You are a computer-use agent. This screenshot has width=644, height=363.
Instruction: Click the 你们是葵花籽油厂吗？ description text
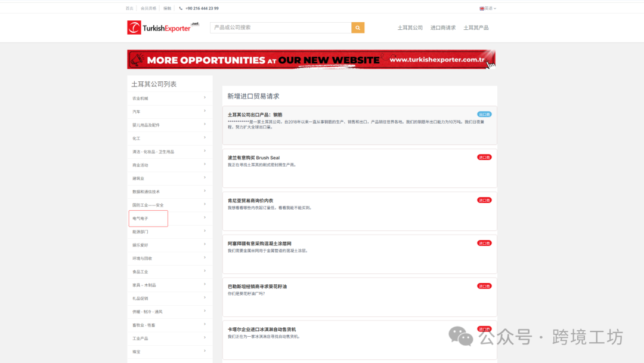(246, 294)
